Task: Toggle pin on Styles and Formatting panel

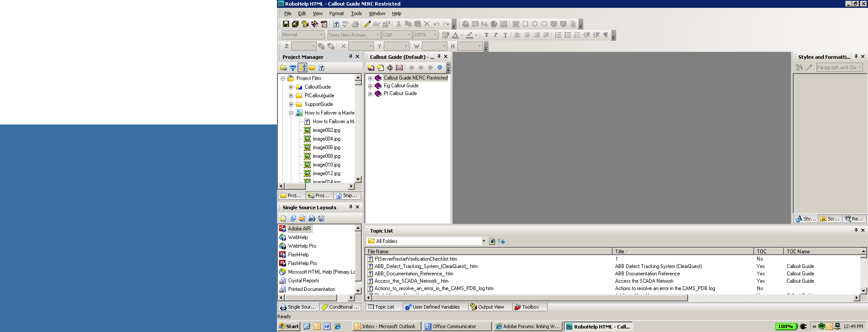Action: tap(856, 57)
